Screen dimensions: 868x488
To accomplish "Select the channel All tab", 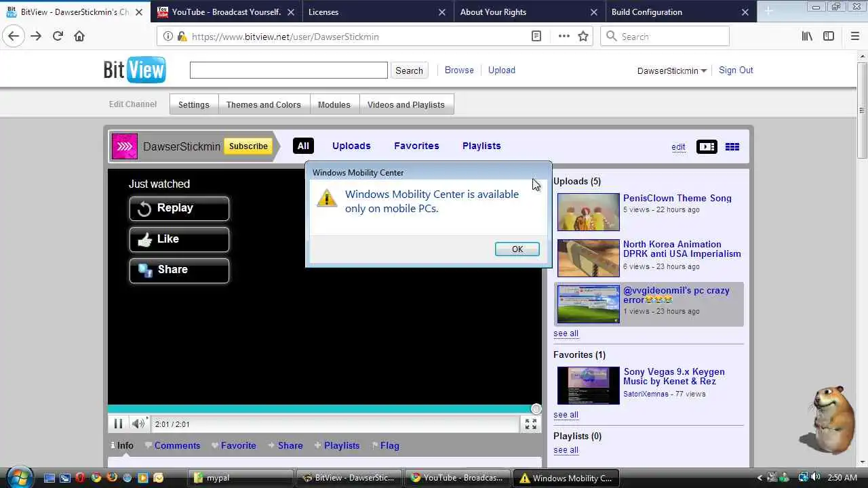I will click(x=303, y=146).
